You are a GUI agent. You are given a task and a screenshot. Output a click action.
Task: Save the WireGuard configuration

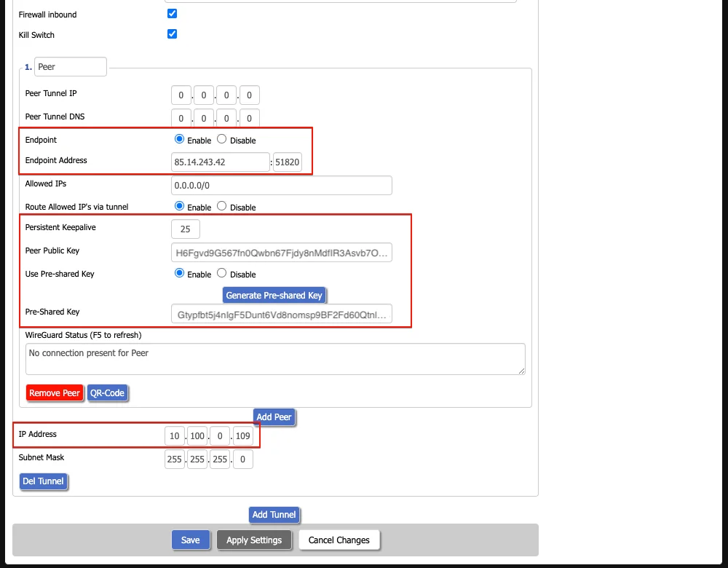191,540
